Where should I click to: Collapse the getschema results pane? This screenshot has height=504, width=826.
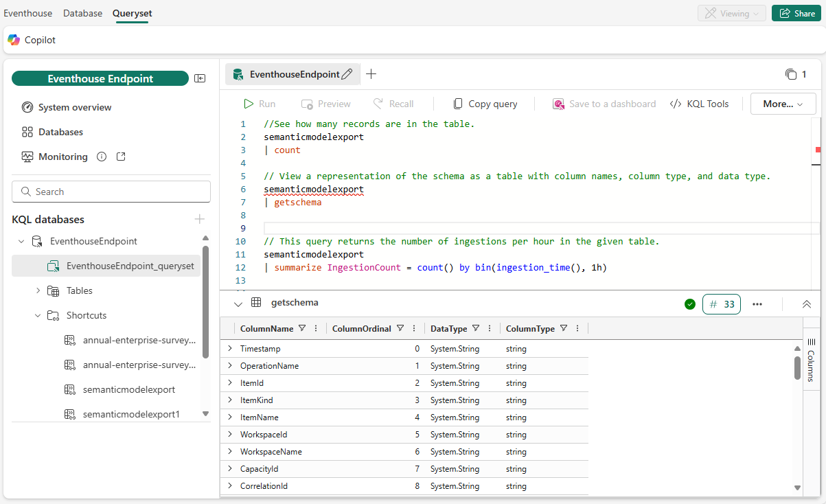coord(238,303)
